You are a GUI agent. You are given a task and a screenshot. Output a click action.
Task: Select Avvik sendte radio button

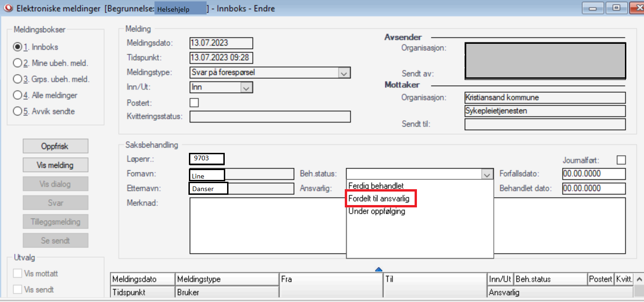[x=18, y=111]
